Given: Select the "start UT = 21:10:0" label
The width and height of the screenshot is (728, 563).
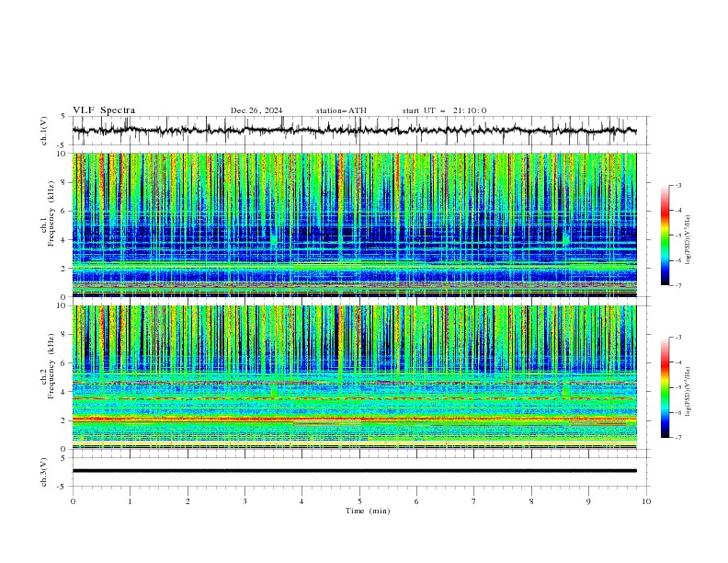Looking at the screenshot, I should click(444, 110).
